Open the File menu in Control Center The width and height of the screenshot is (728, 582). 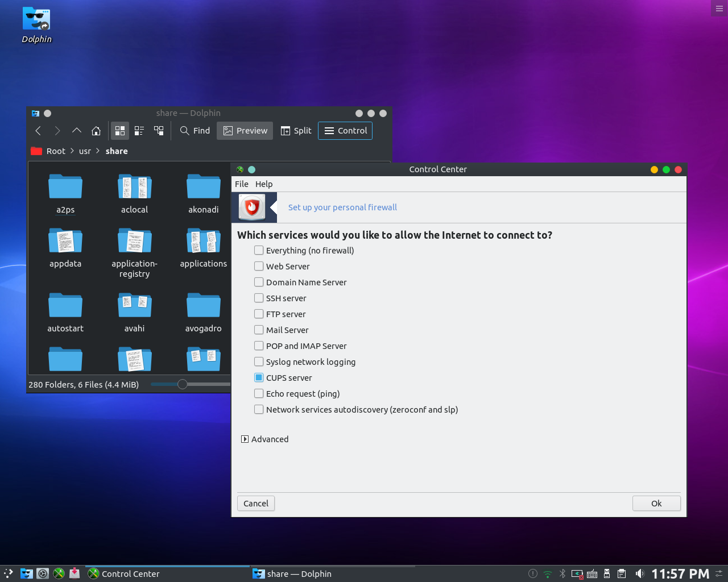pyautogui.click(x=242, y=184)
